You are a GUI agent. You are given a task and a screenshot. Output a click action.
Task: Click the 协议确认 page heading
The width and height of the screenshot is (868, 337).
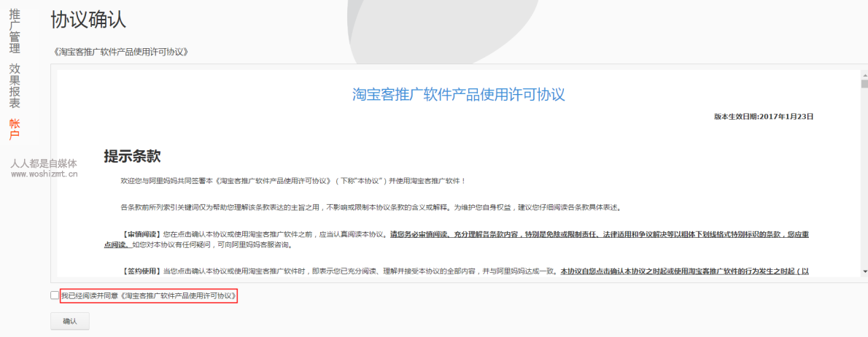click(88, 20)
